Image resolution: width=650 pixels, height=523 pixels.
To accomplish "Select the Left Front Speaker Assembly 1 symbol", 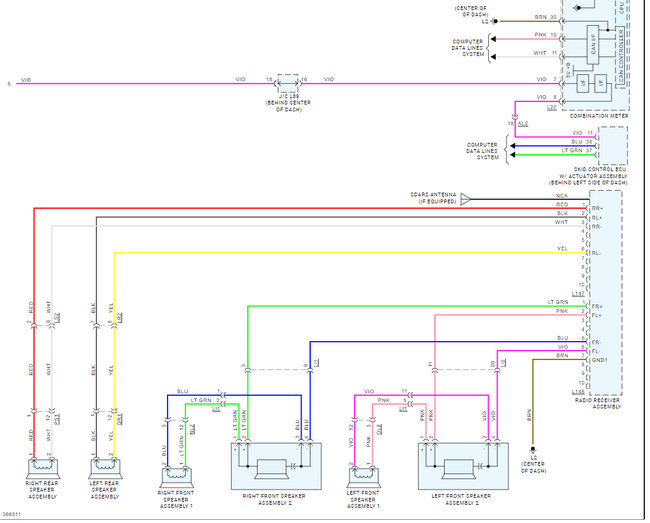I will coord(364,477).
